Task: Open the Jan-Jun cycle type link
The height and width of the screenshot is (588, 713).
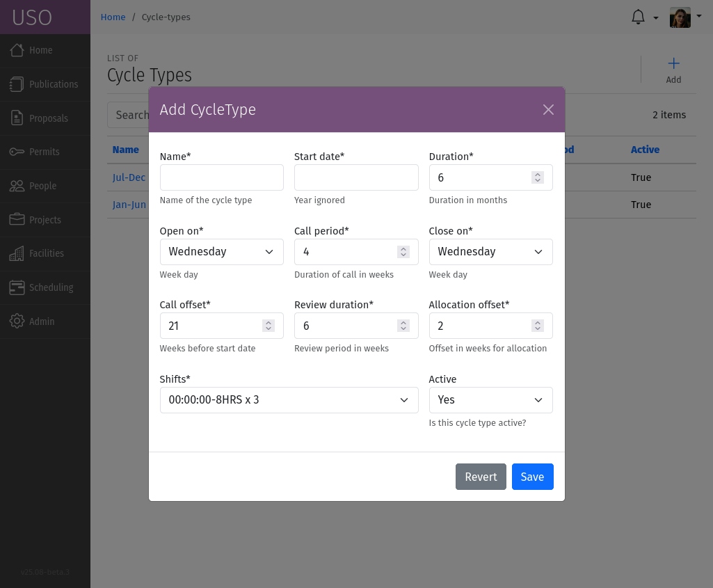Action: (x=129, y=205)
